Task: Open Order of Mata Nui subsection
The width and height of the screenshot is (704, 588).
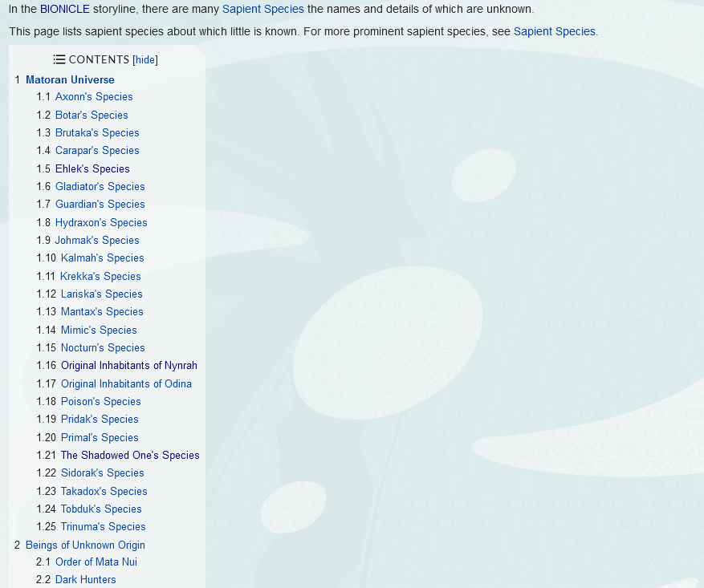Action: pos(96,562)
